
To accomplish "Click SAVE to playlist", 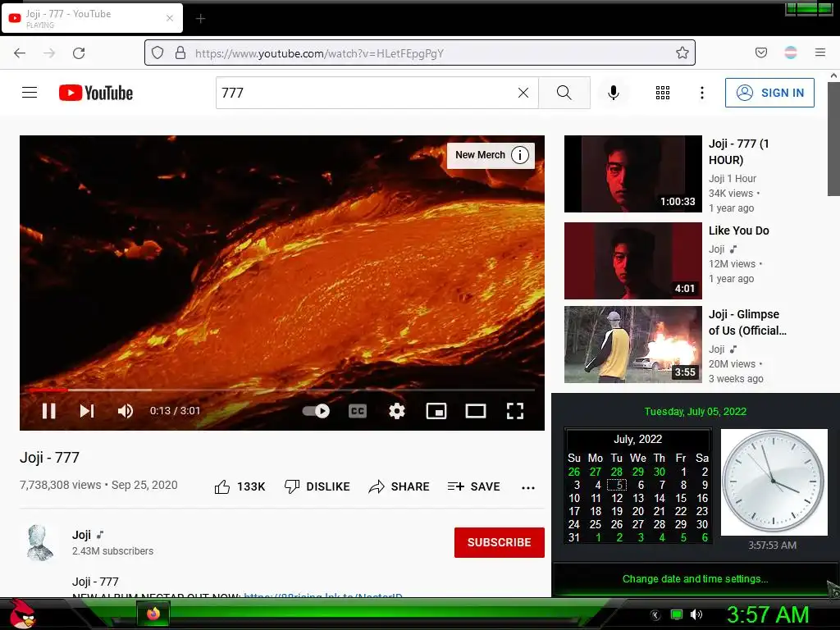I will click(473, 486).
